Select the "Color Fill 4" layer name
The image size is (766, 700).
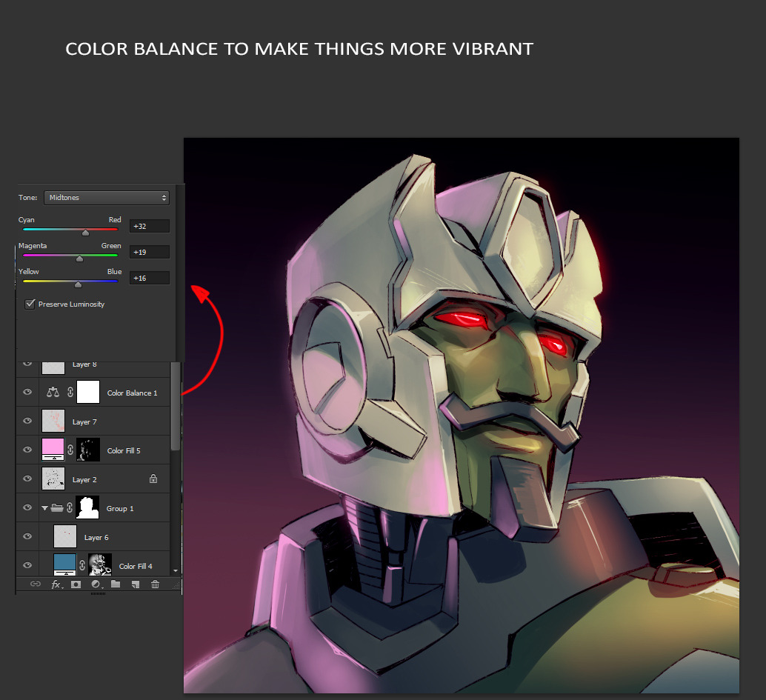point(136,566)
